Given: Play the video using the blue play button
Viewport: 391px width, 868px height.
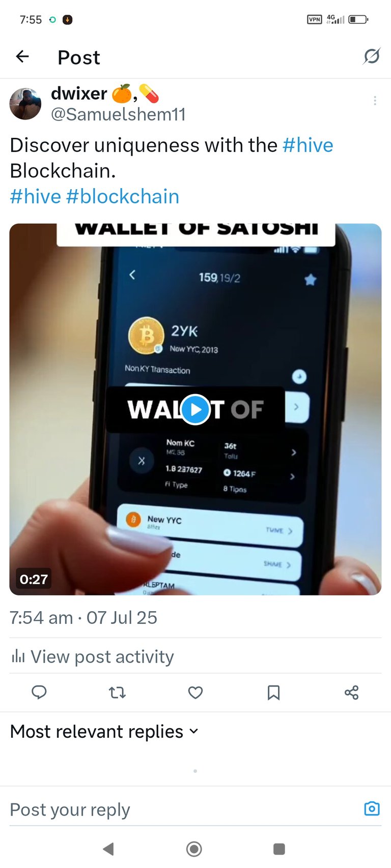Looking at the screenshot, I should pos(195,409).
